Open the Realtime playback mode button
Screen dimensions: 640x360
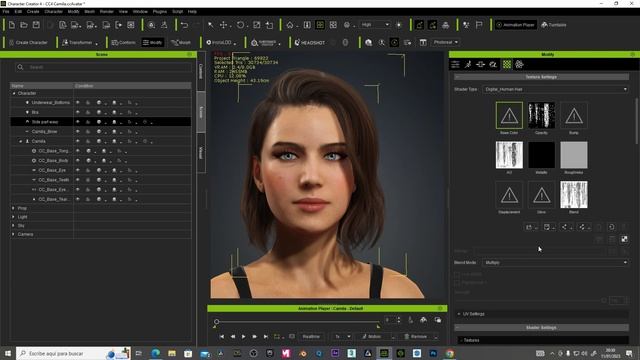click(x=311, y=337)
